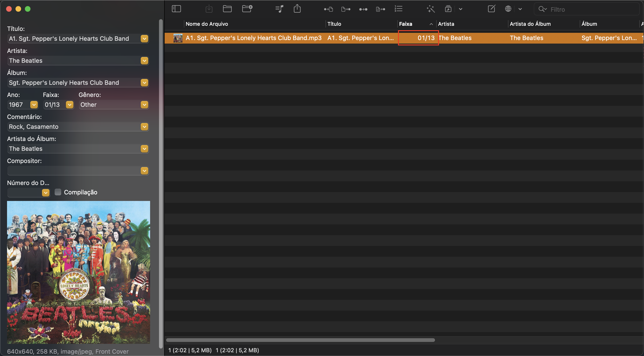
Task: Toggle the sidebar panel icon
Action: (x=176, y=9)
